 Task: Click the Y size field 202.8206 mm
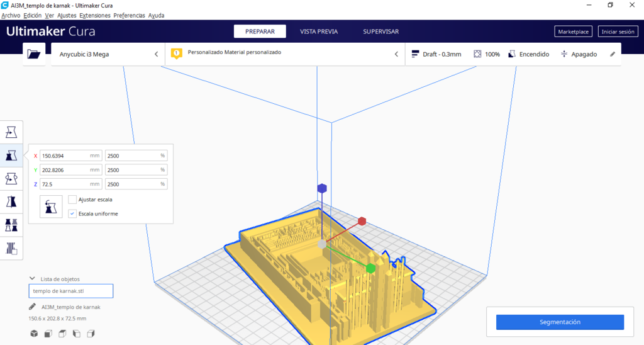[70, 170]
